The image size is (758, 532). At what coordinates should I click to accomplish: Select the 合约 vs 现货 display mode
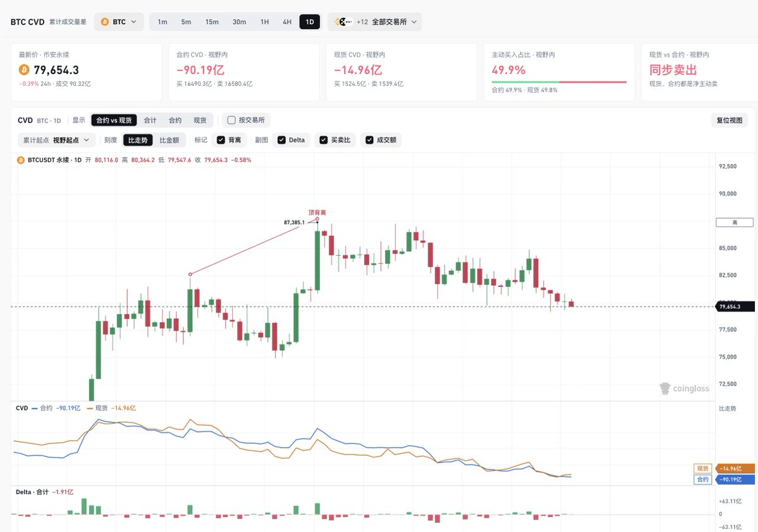pos(114,120)
